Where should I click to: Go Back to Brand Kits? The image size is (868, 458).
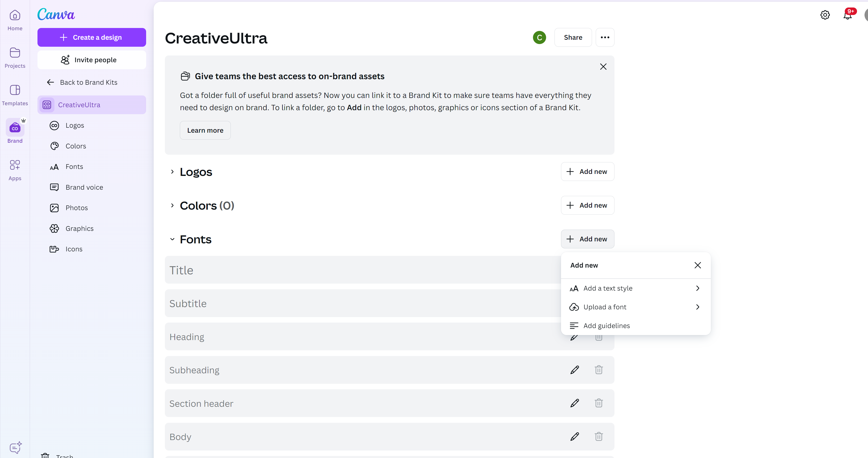pyautogui.click(x=82, y=82)
